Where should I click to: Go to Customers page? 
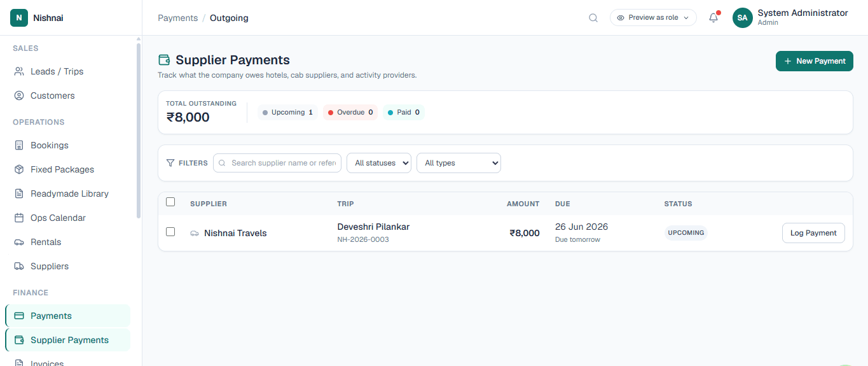point(67,95)
